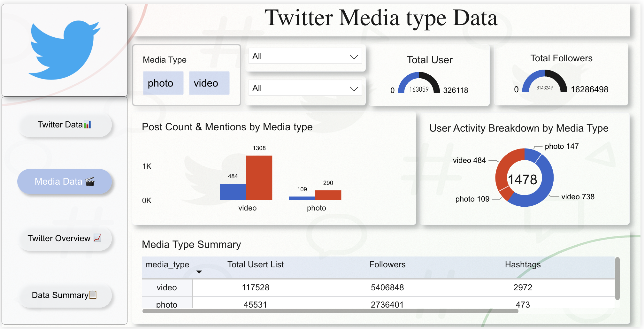
Task: Click the sort arrow under media_type column
Action: 199,272
